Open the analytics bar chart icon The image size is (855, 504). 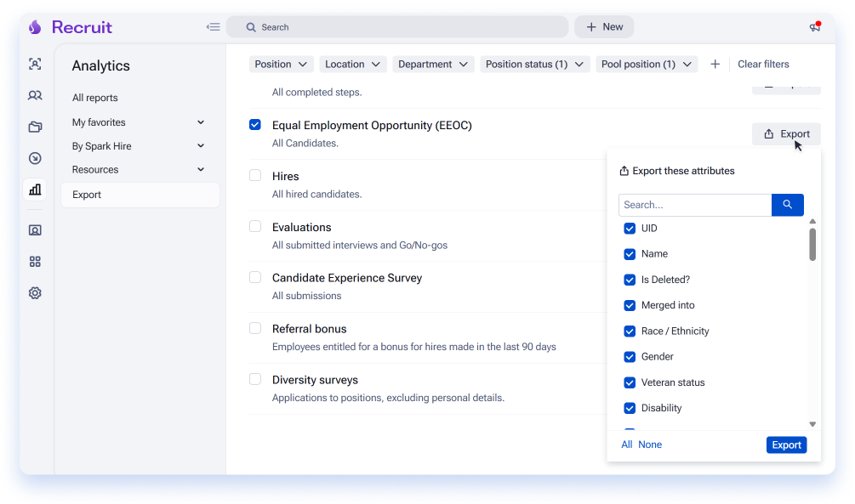click(35, 190)
